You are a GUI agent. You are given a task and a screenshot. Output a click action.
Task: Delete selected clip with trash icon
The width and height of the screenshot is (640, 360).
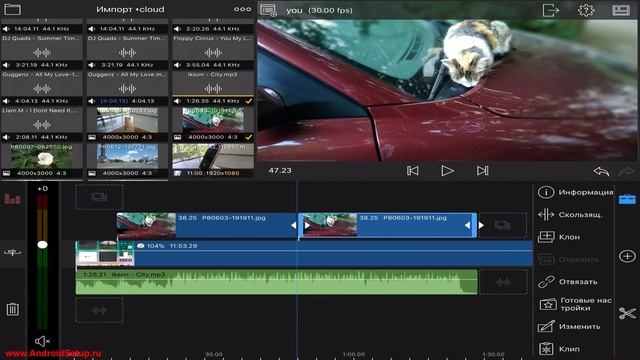[x=12, y=309]
